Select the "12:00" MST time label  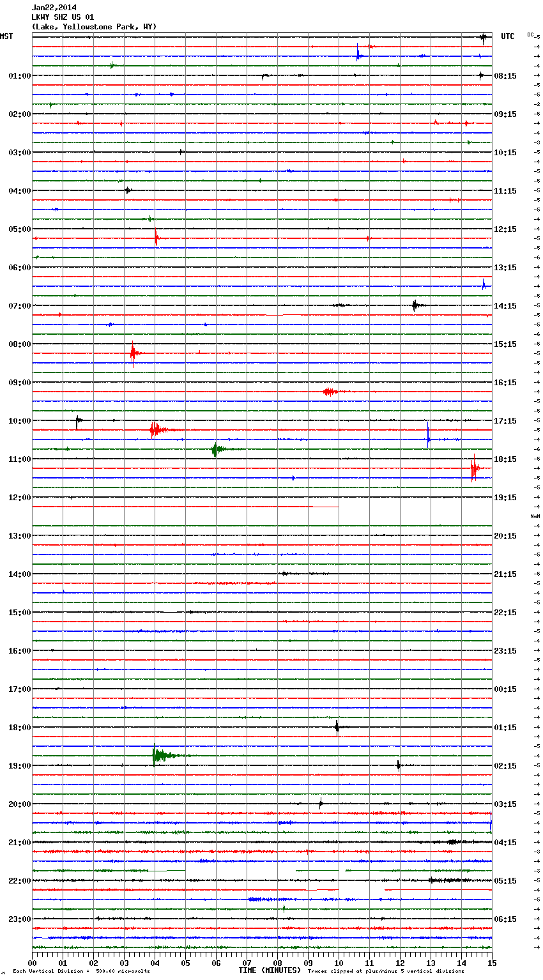click(20, 498)
